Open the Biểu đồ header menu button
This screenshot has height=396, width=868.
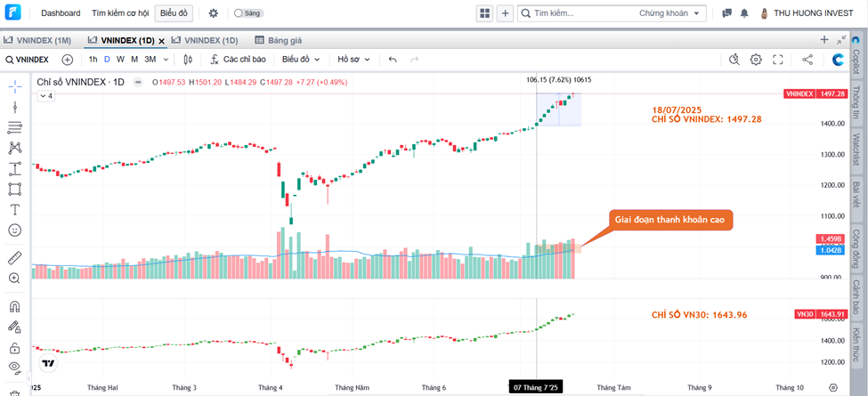[x=174, y=13]
